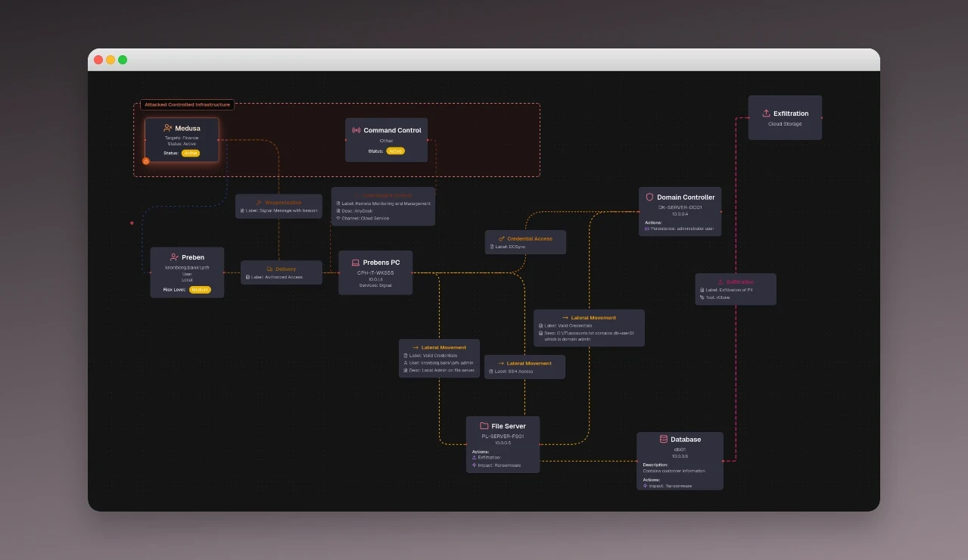968x560 pixels.
Task: Click the 'Label: Exfiltration of PII' text
Action: (x=729, y=290)
